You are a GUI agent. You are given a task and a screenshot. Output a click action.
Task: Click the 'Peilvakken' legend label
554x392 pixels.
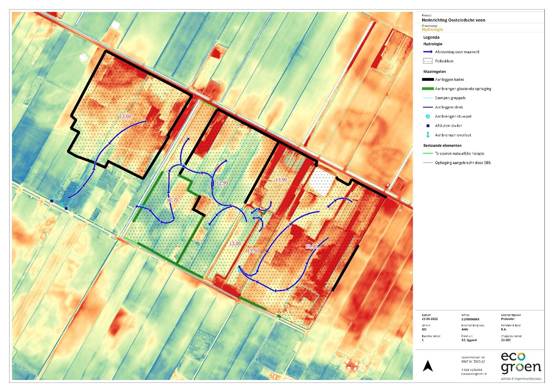point(444,61)
